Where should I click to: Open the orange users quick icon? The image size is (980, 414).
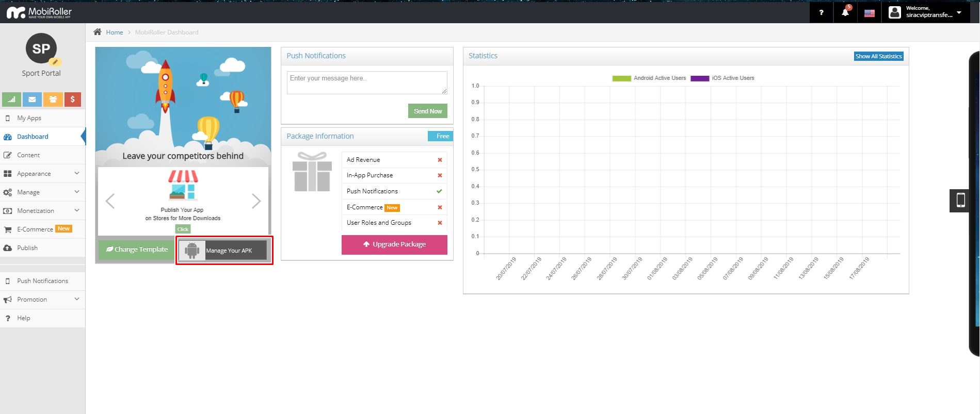(53, 99)
